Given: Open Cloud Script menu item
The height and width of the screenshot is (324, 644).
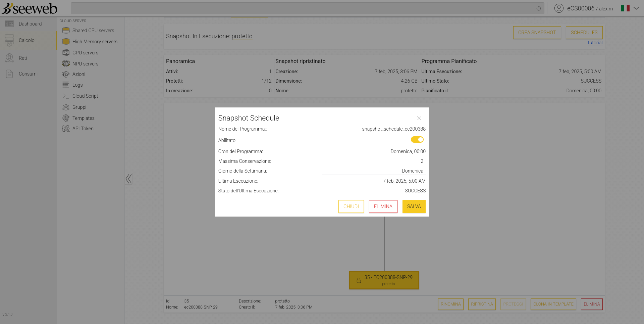Looking at the screenshot, I should pyautogui.click(x=85, y=96).
